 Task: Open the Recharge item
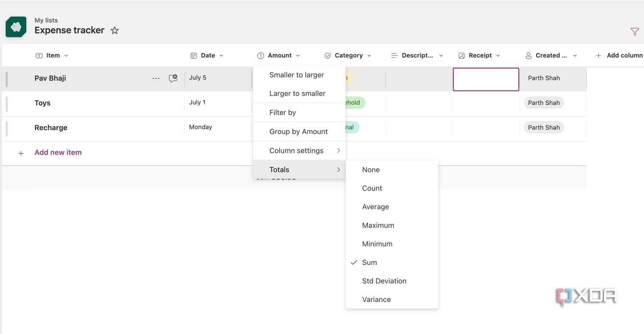51,128
